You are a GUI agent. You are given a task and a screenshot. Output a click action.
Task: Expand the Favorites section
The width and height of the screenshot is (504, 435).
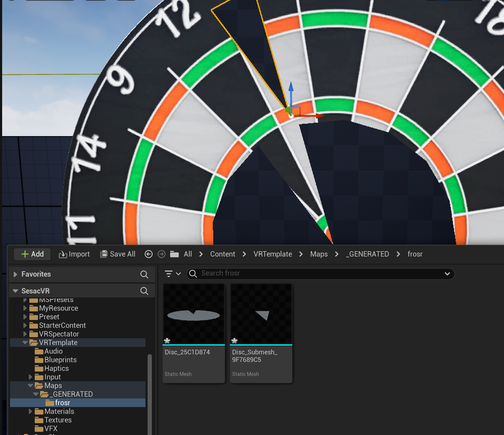[x=15, y=274]
